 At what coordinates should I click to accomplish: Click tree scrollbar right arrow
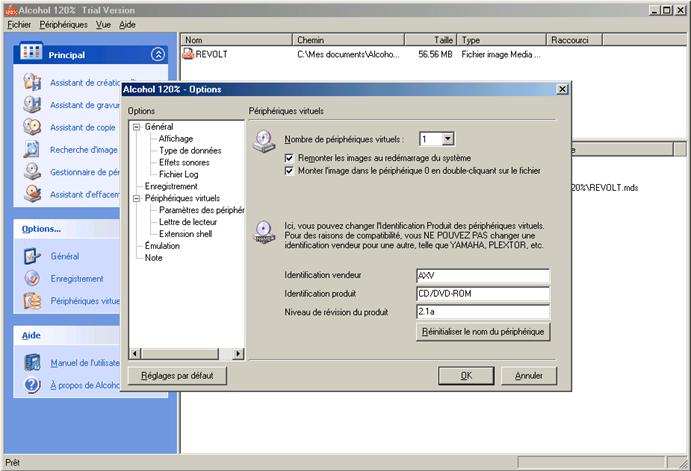238,353
